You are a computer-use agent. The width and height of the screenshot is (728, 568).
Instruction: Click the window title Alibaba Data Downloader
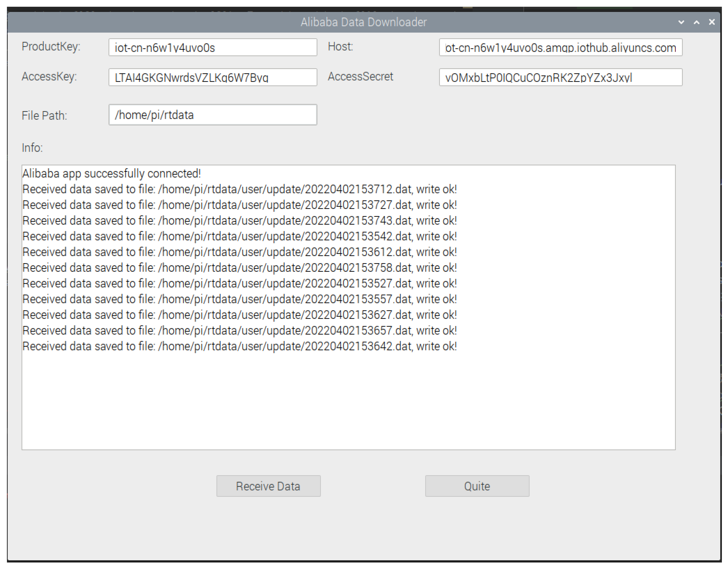point(363,22)
